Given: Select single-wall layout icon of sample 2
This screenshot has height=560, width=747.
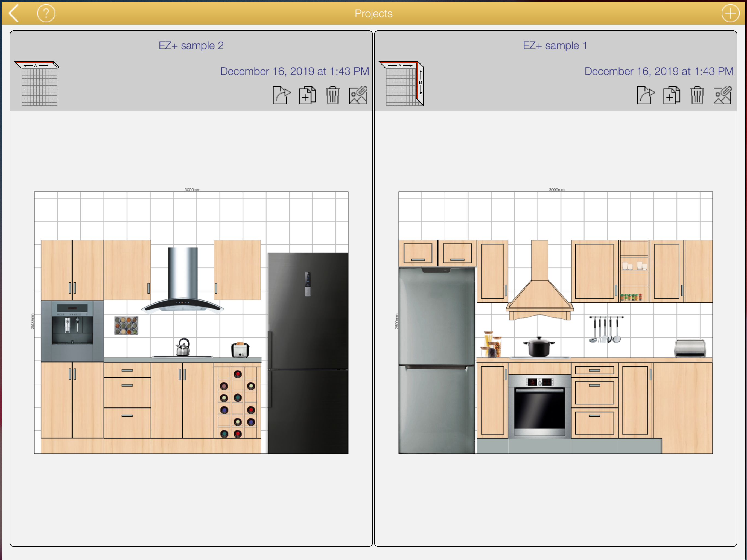Looking at the screenshot, I should 37,83.
